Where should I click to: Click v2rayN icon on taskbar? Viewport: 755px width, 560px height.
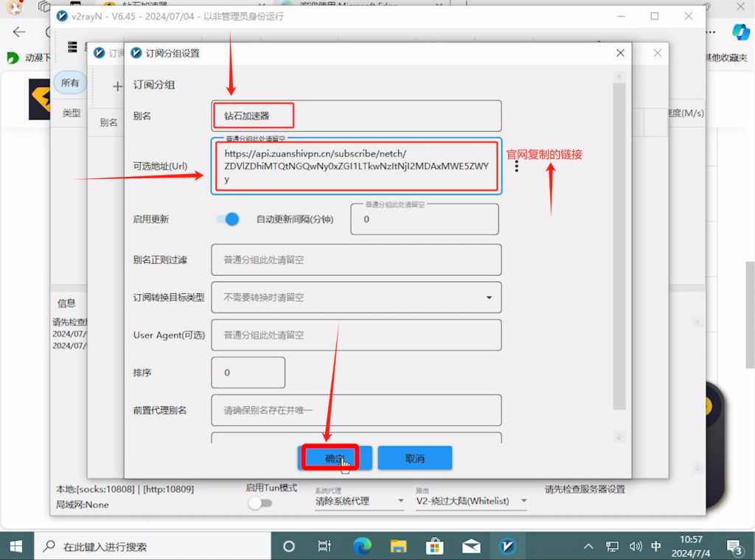(507, 547)
